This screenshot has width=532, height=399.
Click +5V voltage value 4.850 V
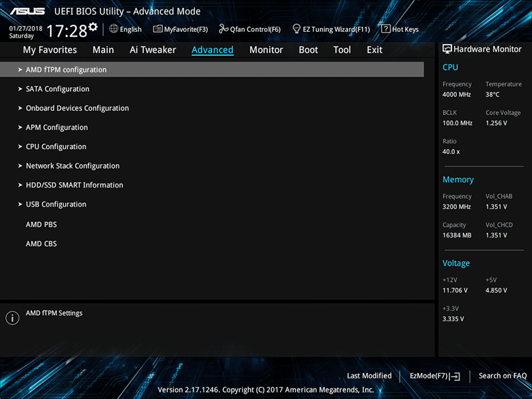496,291
